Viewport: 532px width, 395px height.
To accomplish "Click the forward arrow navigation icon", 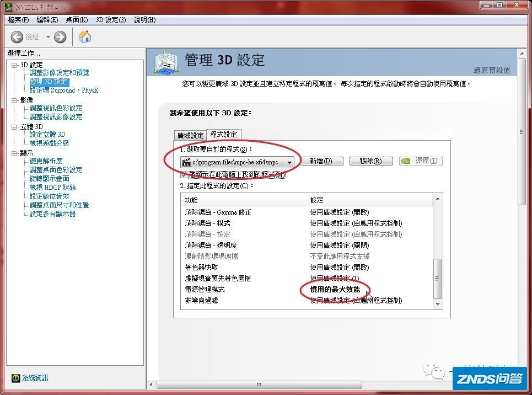I will [x=60, y=36].
